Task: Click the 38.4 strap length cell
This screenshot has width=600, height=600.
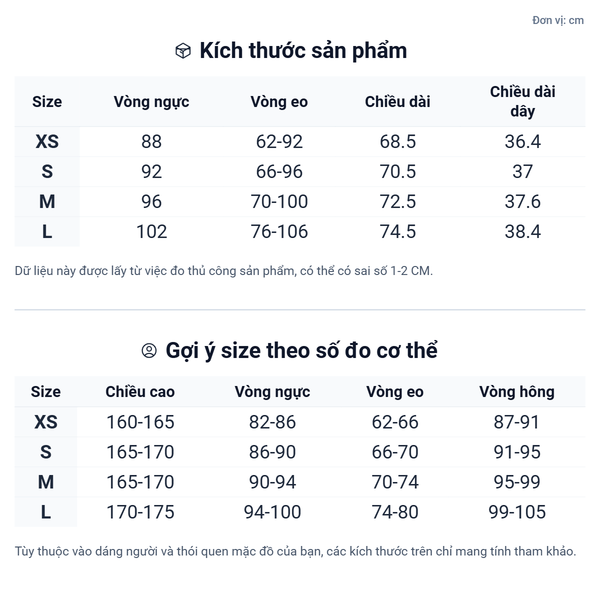Action: pyautogui.click(x=522, y=232)
